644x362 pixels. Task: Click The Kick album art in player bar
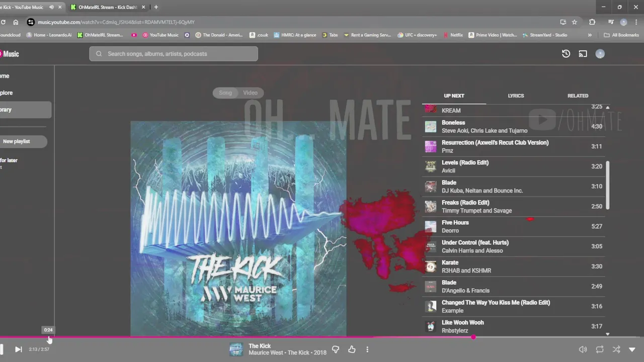236,349
